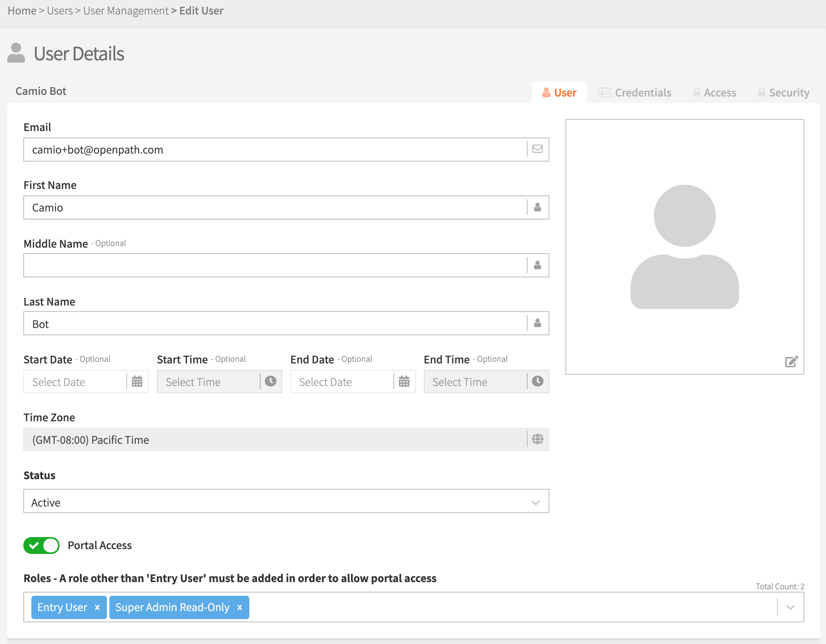Screen dimensions: 826x644
Task: Click the Total Count: 2 text
Action: [780, 587]
